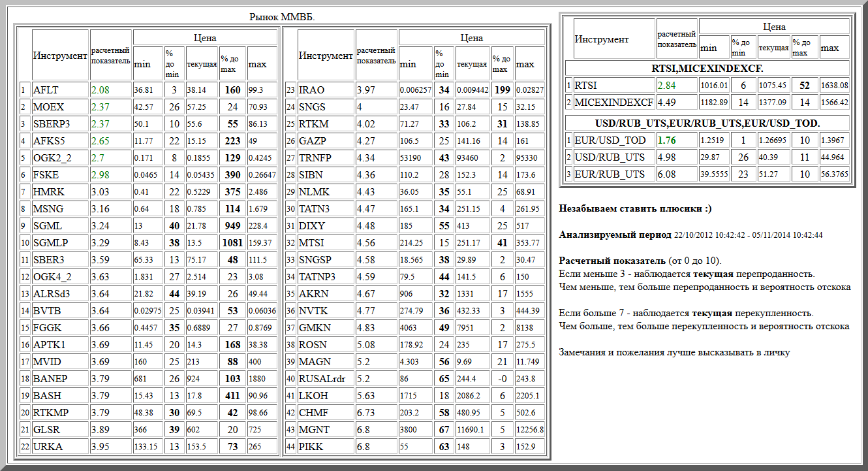Click the URKA ticker in row 22
Image resolution: width=868 pixels, height=471 pixels.
(x=47, y=447)
